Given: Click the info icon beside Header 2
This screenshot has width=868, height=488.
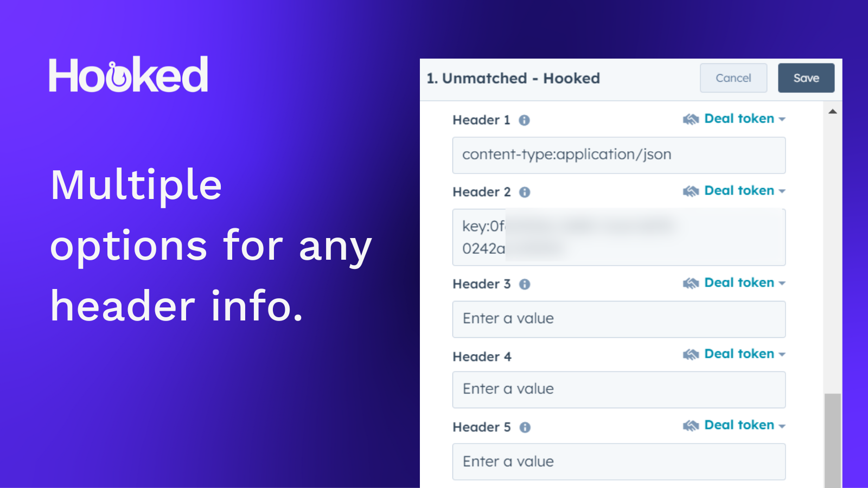Looking at the screenshot, I should pyautogui.click(x=524, y=191).
